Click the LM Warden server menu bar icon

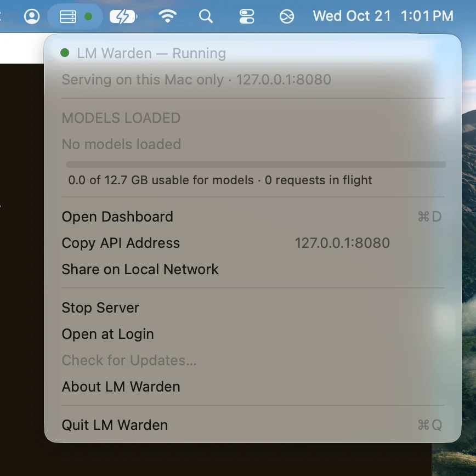pos(75,16)
